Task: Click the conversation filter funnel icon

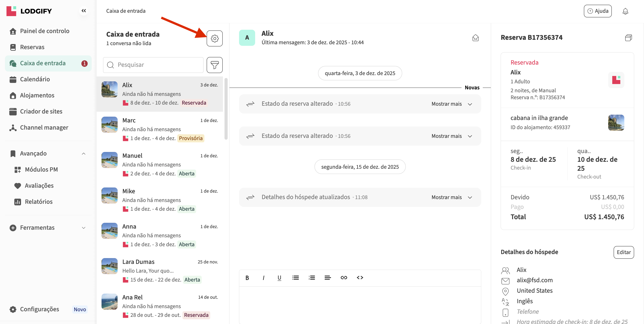Action: (x=214, y=65)
